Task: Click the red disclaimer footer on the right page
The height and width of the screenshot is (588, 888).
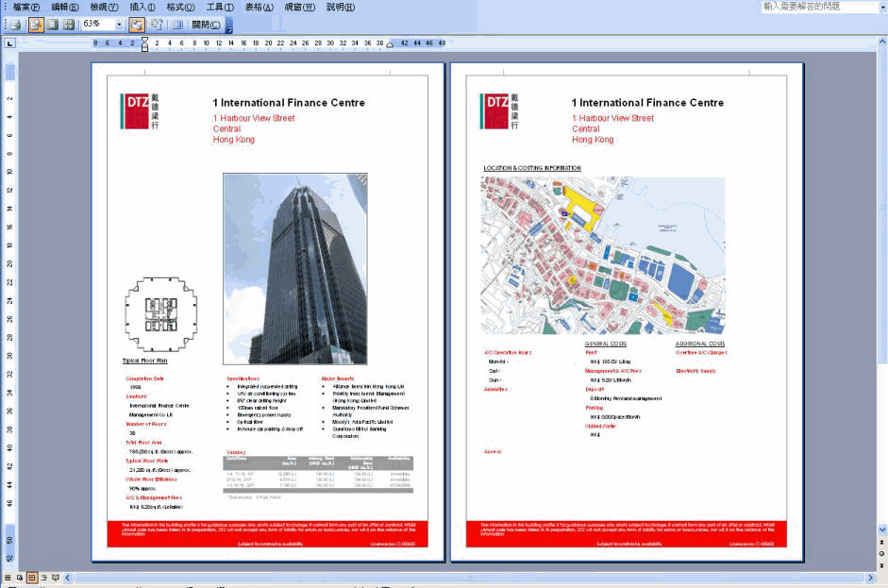Action: (627, 534)
